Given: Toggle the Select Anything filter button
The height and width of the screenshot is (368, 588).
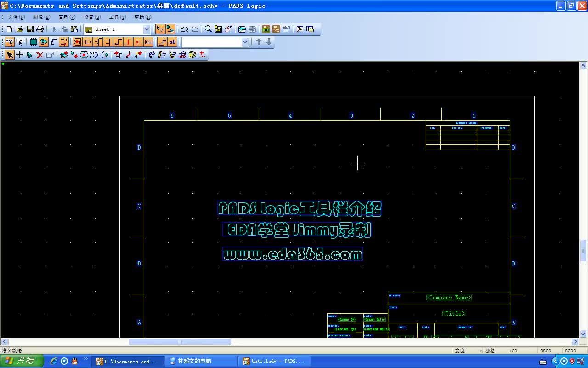Looking at the screenshot, I should (10, 42).
